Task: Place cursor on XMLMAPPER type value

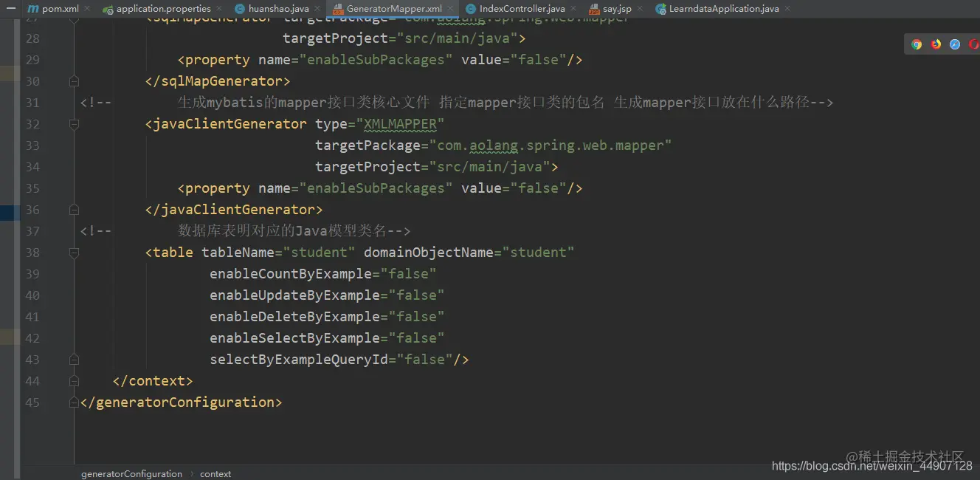Action: click(x=401, y=124)
